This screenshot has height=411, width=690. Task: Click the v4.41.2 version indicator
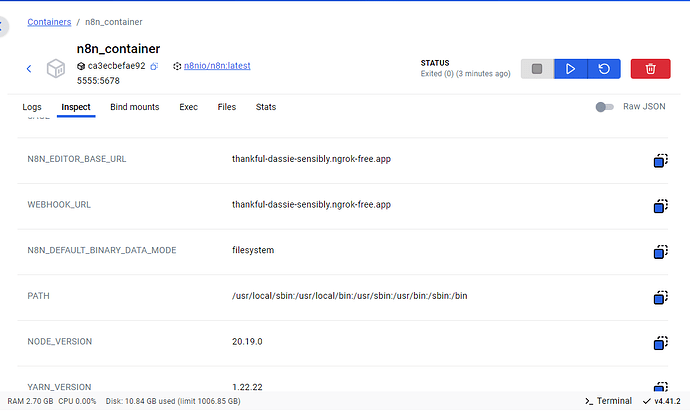661,401
